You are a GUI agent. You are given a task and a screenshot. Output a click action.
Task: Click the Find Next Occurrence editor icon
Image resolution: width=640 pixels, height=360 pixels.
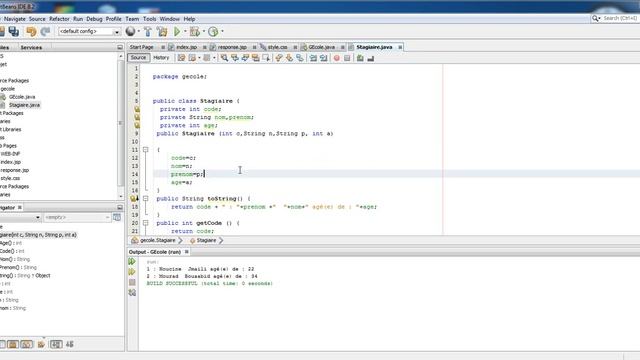point(245,58)
